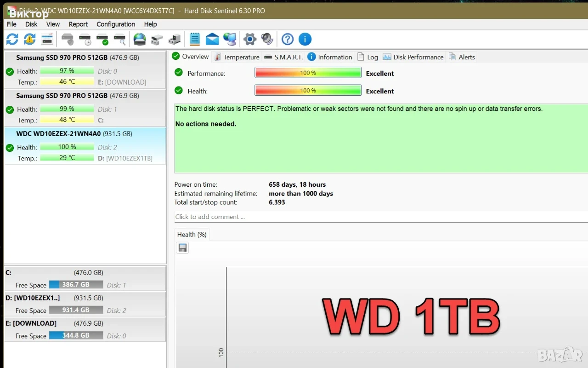This screenshot has width=588, height=368.
Task: Click the disk with clock toolbar icon
Action: [85, 39]
